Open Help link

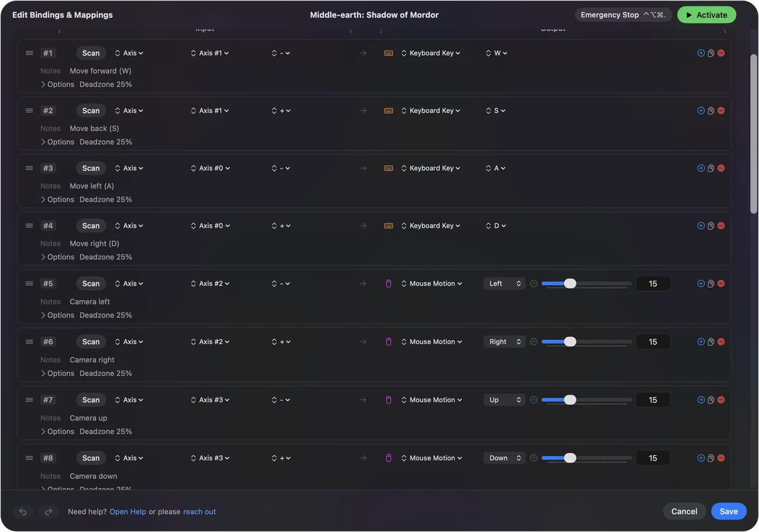tap(128, 512)
